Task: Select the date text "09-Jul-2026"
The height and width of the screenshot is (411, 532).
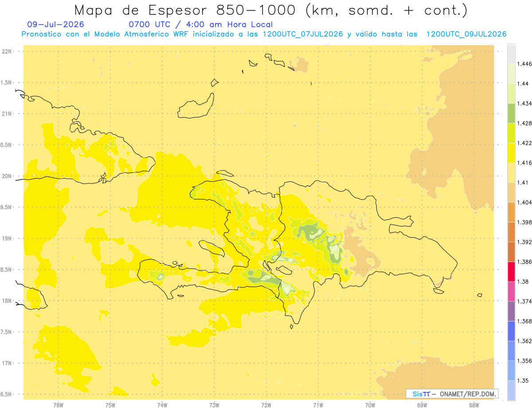Action: coord(56,24)
